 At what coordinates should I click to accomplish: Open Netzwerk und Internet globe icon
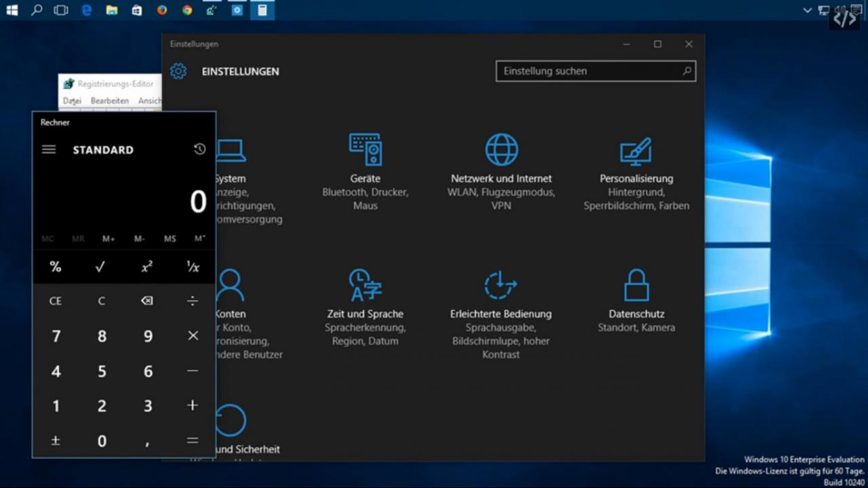(x=501, y=149)
